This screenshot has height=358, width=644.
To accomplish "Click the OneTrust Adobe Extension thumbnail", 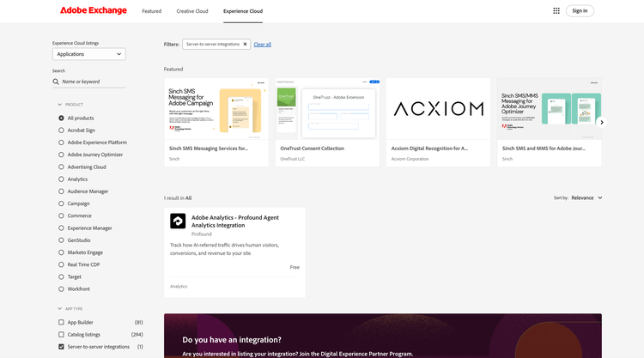I will pos(327,109).
